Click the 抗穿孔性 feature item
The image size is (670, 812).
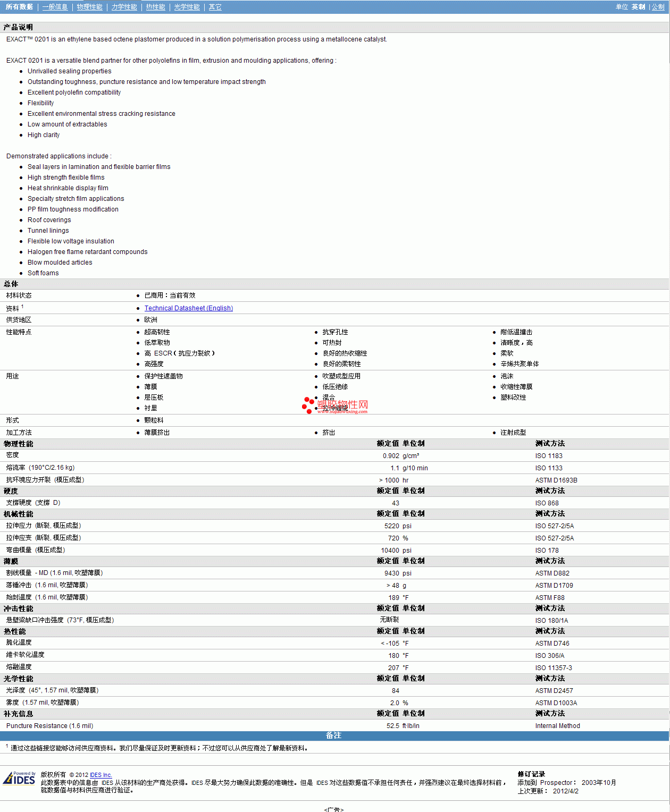point(336,332)
